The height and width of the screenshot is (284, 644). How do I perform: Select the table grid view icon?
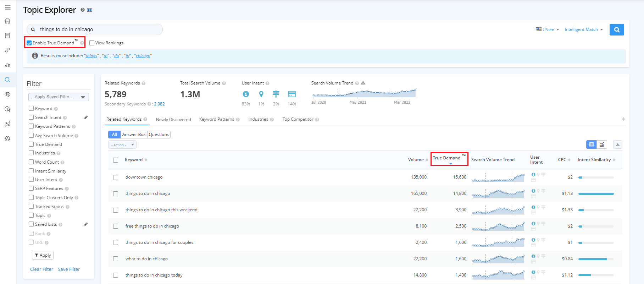[591, 144]
